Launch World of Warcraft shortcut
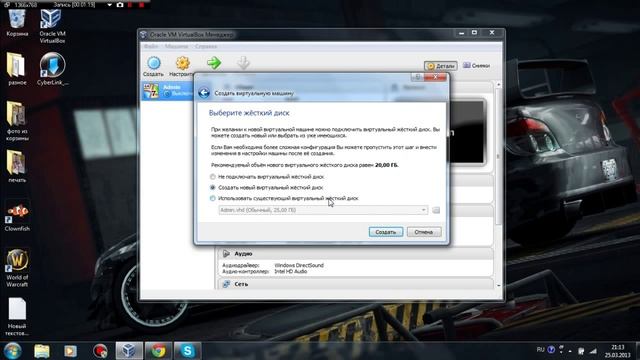 (x=17, y=268)
